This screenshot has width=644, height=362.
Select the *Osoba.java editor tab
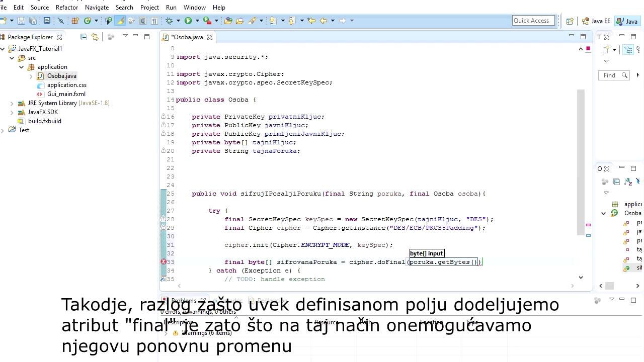(187, 37)
